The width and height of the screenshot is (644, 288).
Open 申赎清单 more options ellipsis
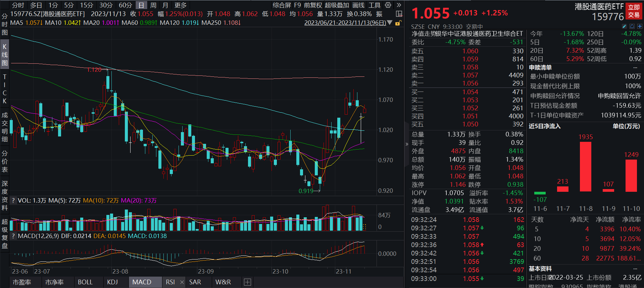coord(635,67)
